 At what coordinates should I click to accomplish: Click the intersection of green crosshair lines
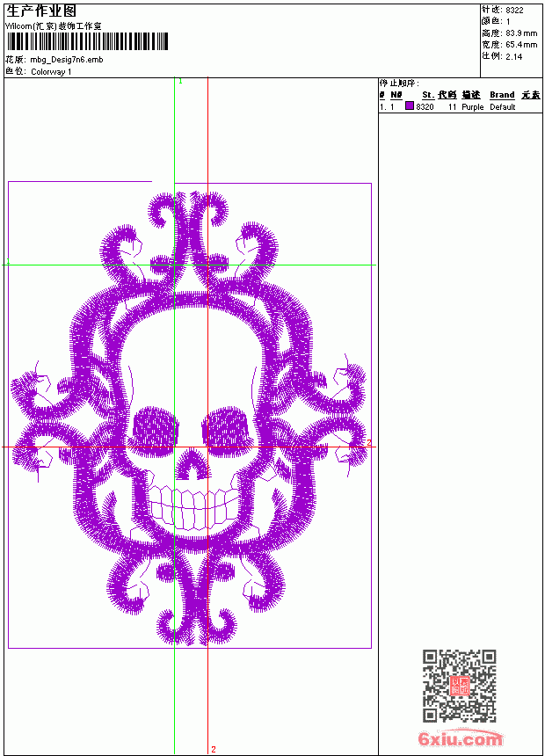point(175,265)
